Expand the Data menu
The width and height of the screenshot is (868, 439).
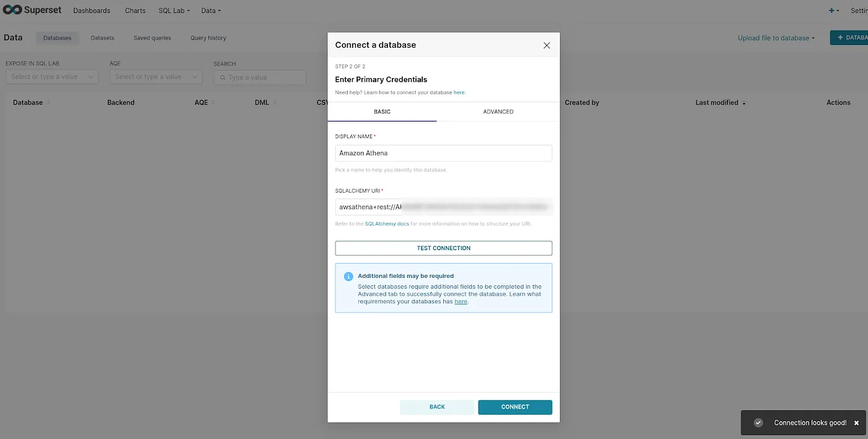(211, 11)
